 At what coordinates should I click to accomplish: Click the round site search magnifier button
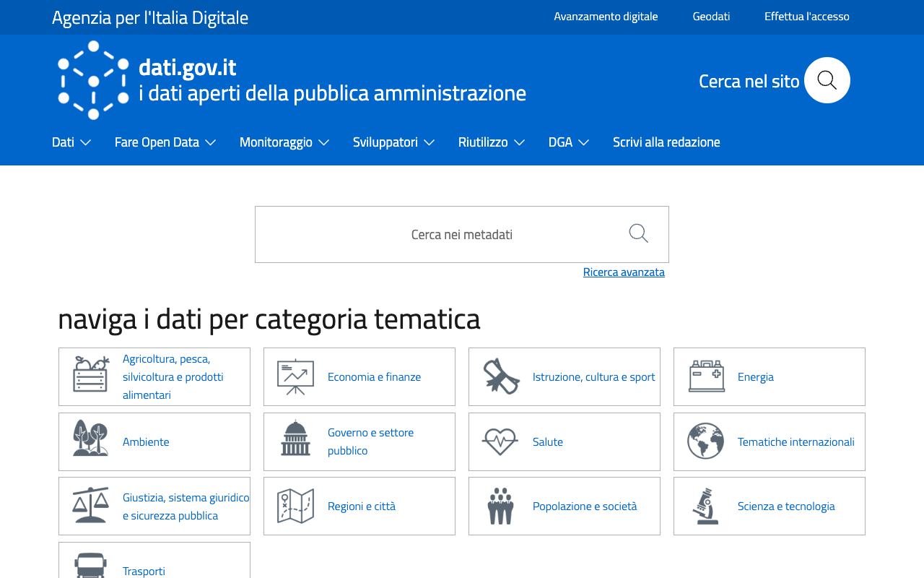coord(827,80)
